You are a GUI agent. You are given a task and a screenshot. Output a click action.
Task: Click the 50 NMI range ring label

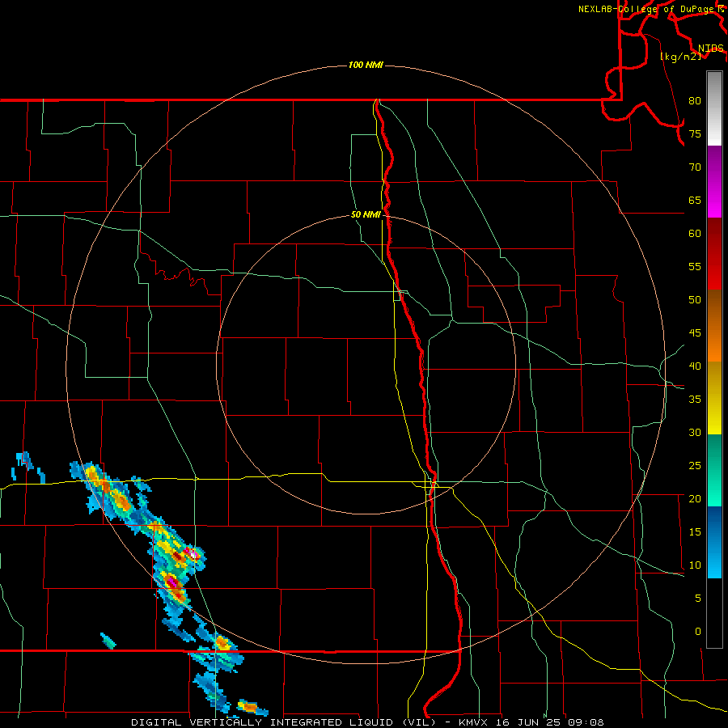click(x=366, y=214)
